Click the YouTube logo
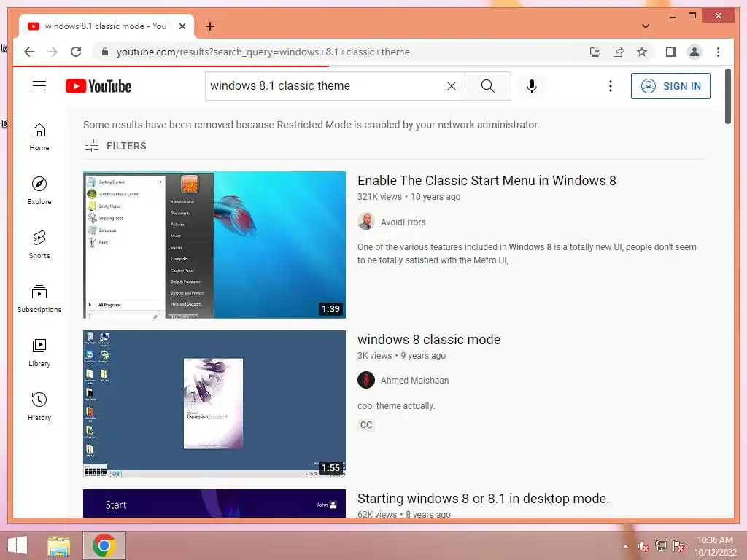 click(x=98, y=86)
